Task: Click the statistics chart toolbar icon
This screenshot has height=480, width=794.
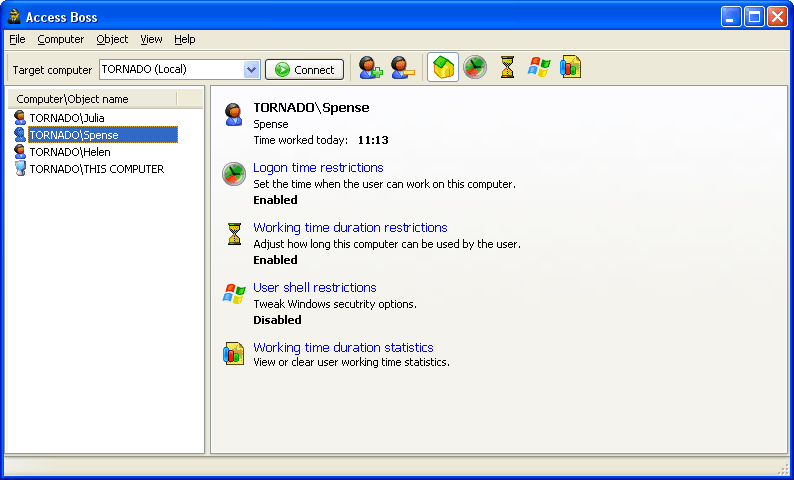Action: pos(570,67)
